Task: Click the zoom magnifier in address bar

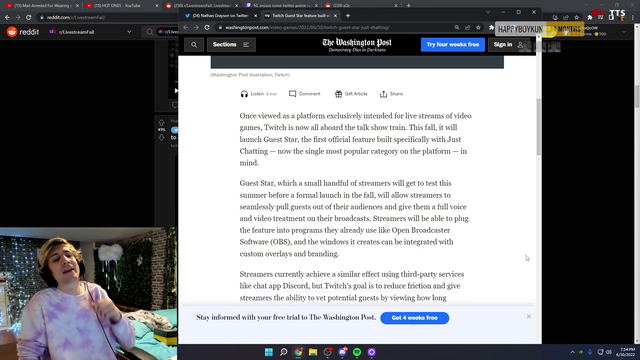Action: pyautogui.click(x=457, y=27)
